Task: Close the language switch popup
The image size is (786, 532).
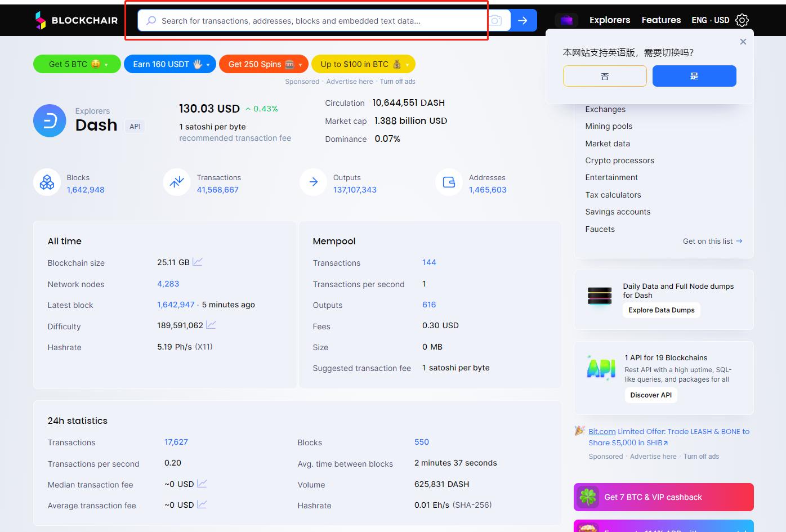Action: pyautogui.click(x=743, y=42)
